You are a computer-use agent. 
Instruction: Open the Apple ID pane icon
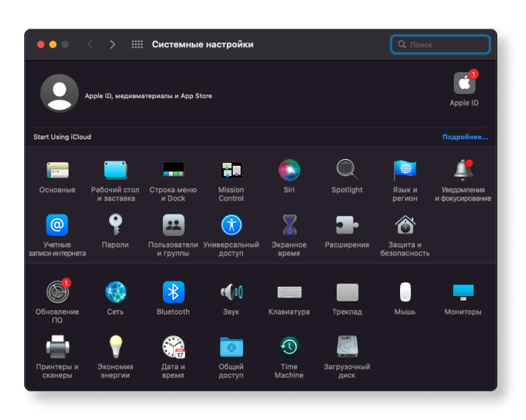tap(465, 83)
